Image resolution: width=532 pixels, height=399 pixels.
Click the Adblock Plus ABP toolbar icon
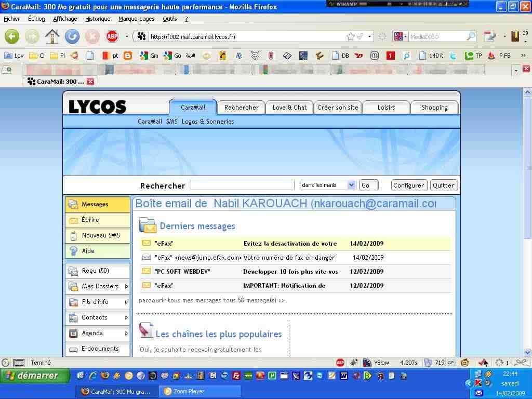click(x=112, y=36)
